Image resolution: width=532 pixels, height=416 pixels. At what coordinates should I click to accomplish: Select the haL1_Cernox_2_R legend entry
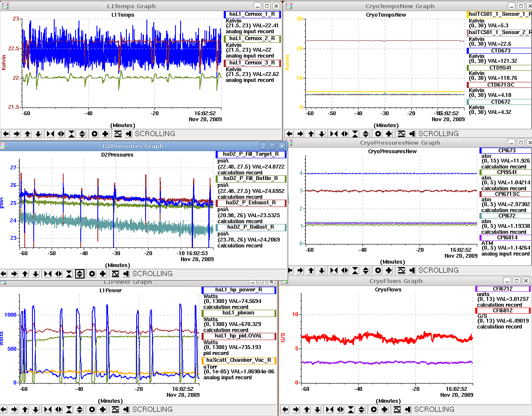click(252, 38)
